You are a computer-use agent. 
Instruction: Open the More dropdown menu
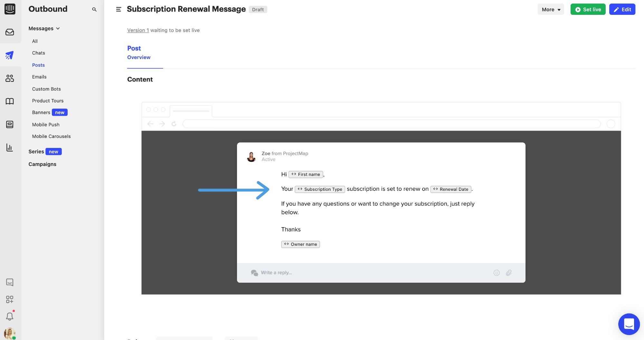click(x=551, y=9)
